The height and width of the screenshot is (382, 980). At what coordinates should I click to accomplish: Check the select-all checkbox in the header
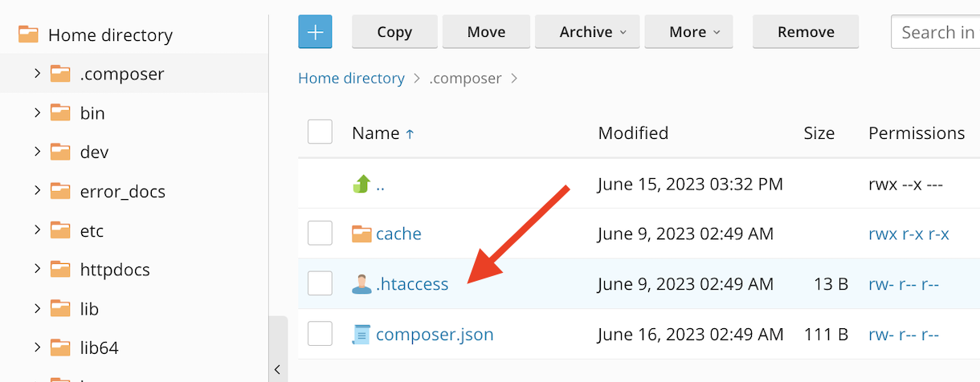click(x=320, y=132)
